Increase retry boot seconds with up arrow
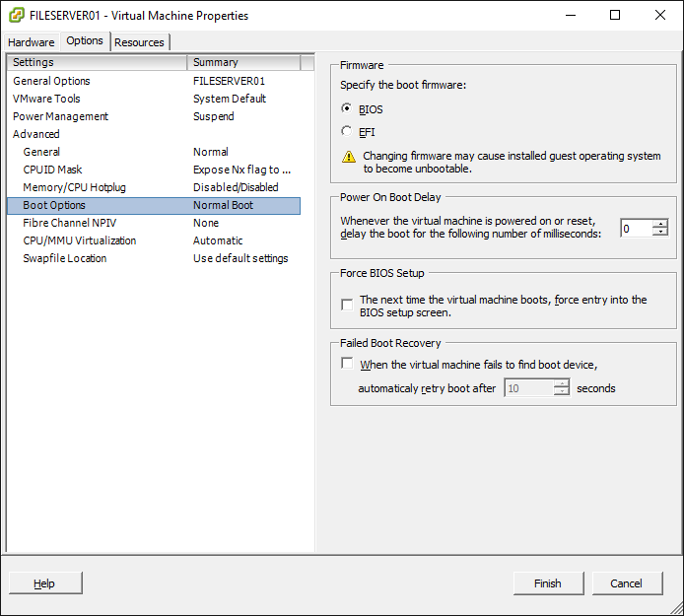Viewport: 684px width, 616px height. point(562,383)
